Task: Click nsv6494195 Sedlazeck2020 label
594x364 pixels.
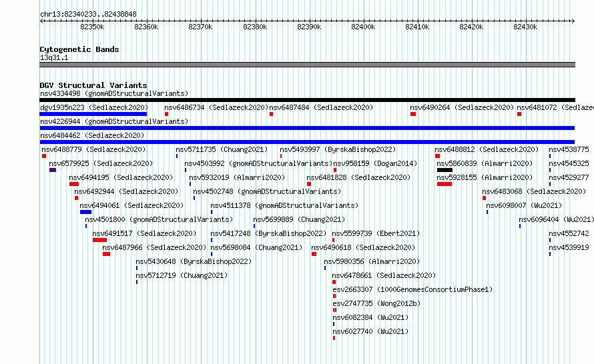Action: pos(121,177)
